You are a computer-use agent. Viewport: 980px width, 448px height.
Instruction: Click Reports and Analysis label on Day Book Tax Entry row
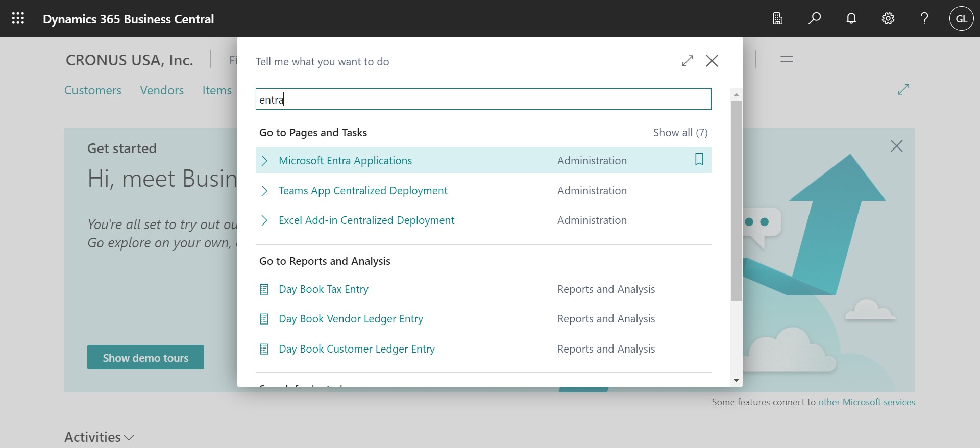coord(606,289)
